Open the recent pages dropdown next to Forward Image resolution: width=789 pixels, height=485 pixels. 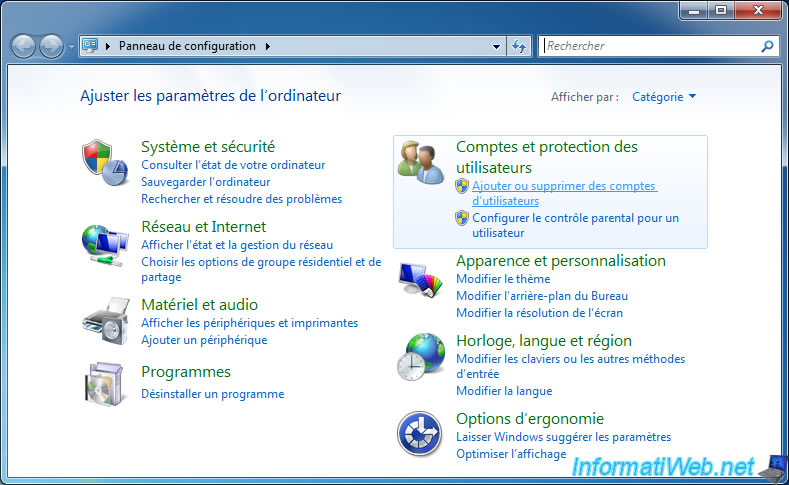coord(71,47)
